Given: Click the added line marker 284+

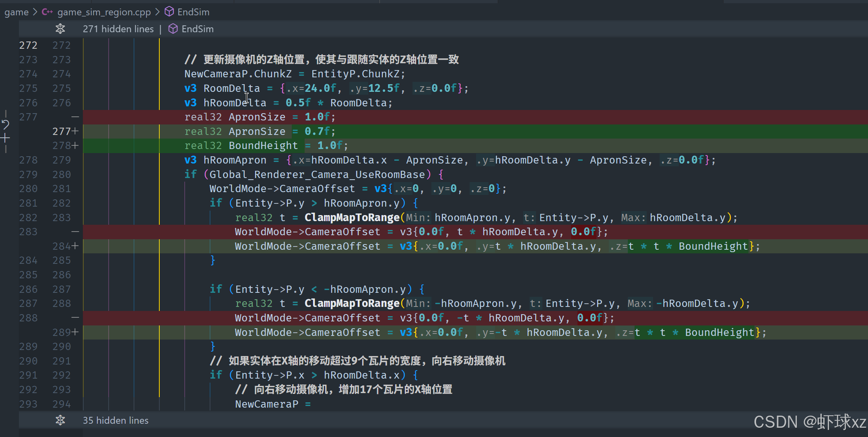Looking at the screenshot, I should [x=66, y=246].
